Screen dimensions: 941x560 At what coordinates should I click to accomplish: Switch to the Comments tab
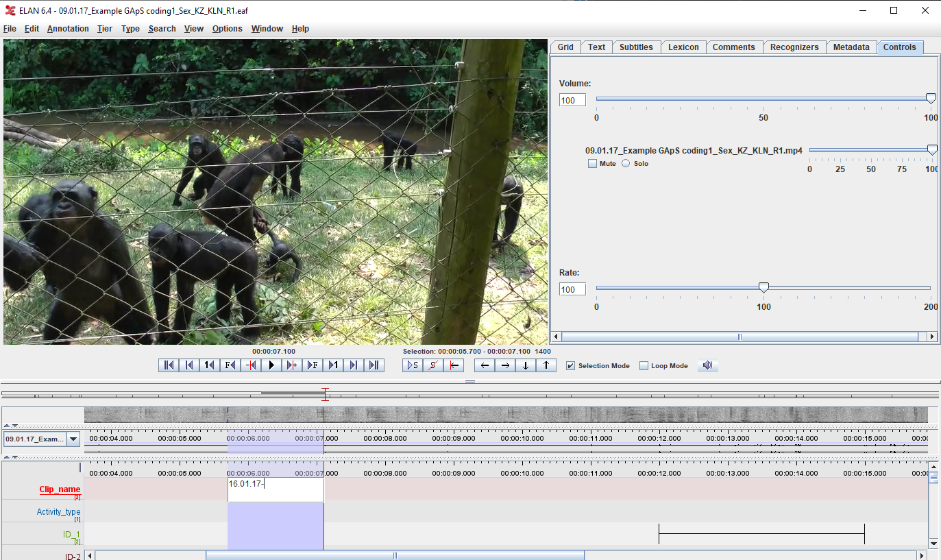tap(733, 47)
